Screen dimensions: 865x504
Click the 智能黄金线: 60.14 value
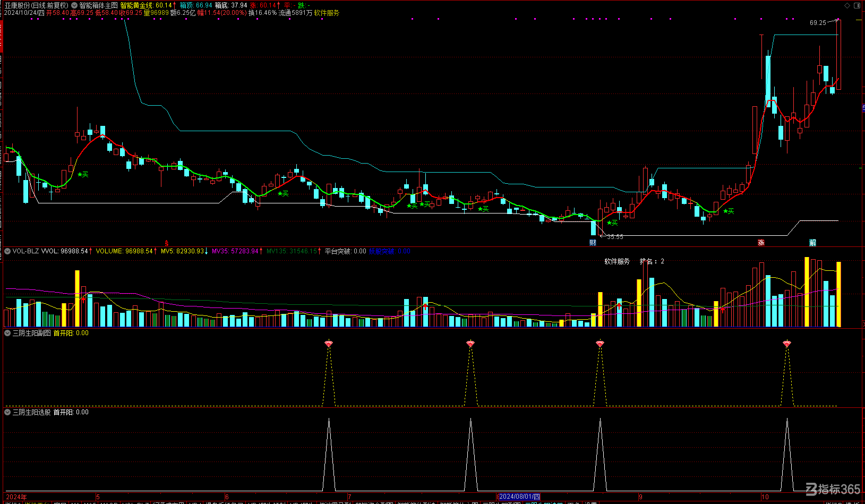click(x=146, y=5)
